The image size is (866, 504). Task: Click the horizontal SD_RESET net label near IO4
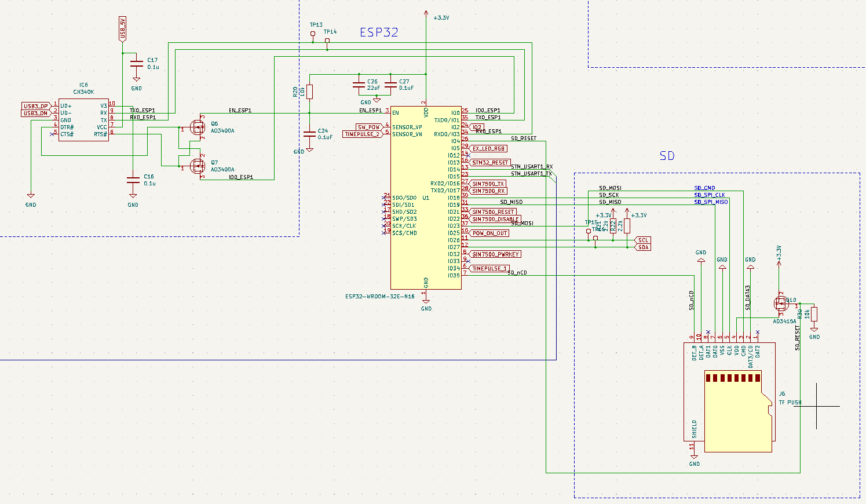(524, 138)
